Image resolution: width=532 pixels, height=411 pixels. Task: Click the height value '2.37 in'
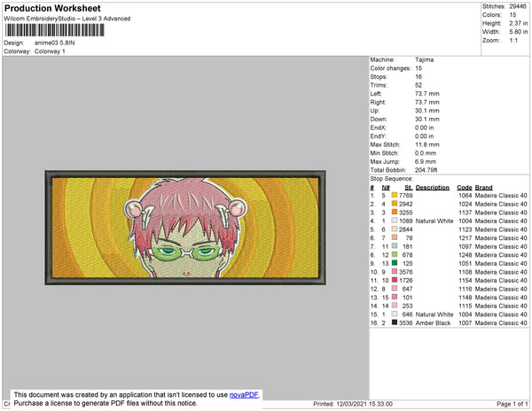pyautogui.click(x=518, y=23)
